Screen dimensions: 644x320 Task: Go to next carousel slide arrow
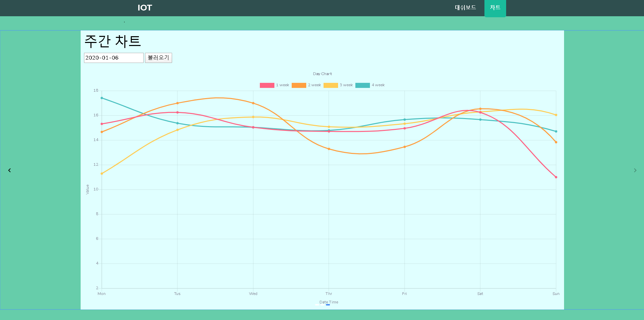click(x=635, y=170)
